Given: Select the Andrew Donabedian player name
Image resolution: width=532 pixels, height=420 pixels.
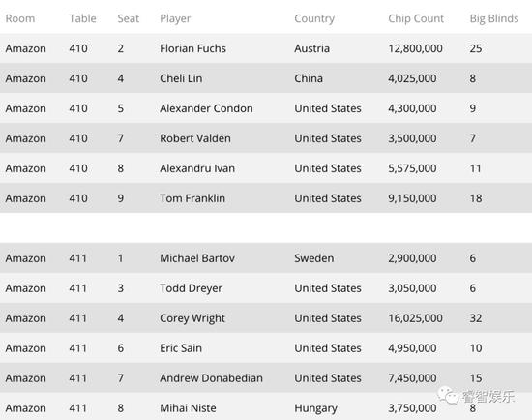Looking at the screenshot, I should pos(211,377).
